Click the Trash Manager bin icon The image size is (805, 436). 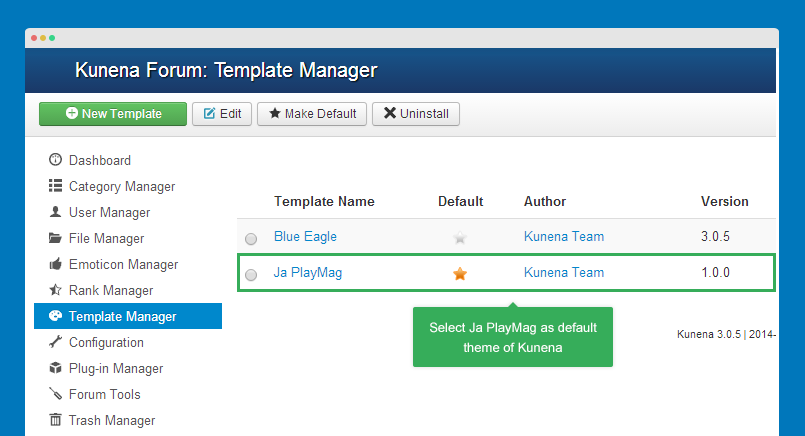[x=55, y=420]
